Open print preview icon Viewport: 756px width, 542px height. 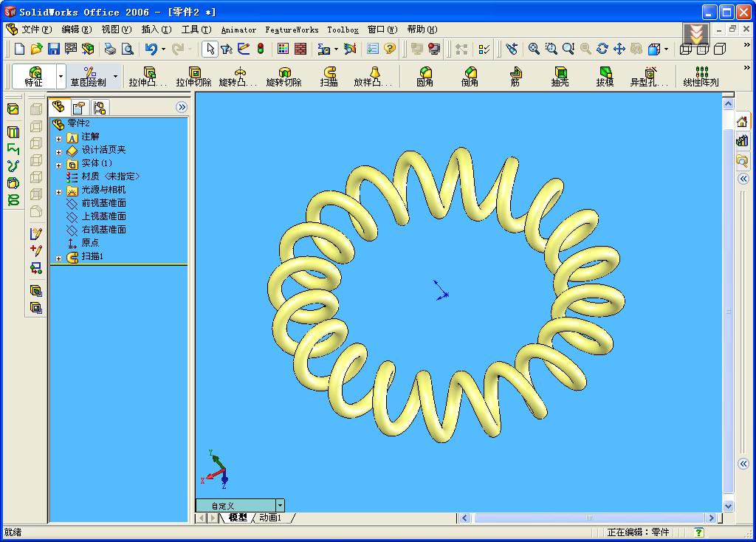(127, 49)
